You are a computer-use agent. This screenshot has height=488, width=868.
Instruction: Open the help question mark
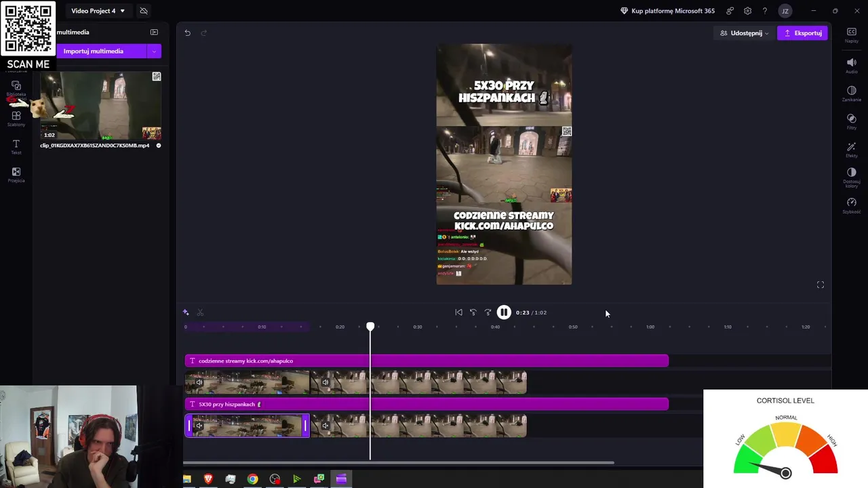pyautogui.click(x=765, y=11)
